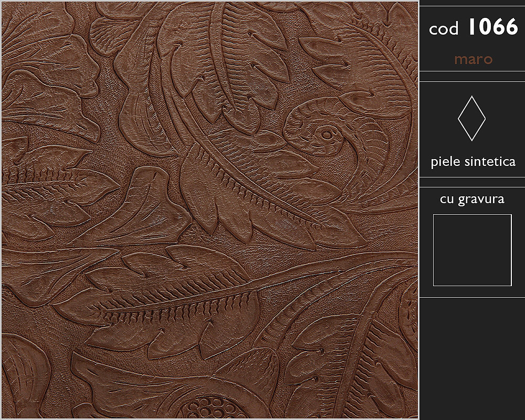Click the 'piele sintetica' label
Screen dimensions: 525x420
473,162
